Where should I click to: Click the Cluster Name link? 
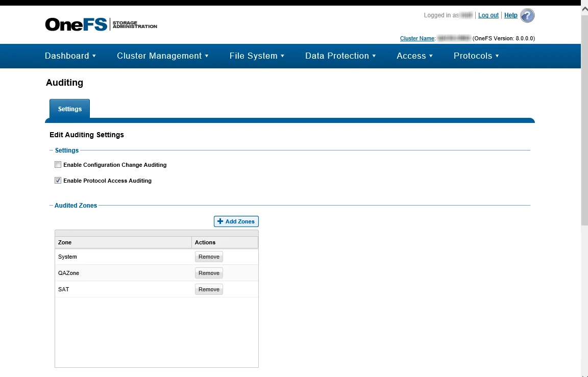(x=417, y=38)
